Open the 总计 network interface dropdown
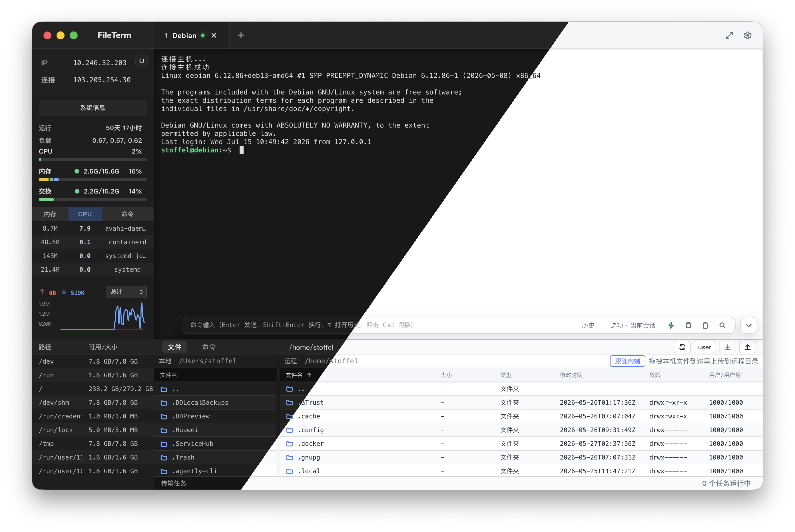 (126, 292)
